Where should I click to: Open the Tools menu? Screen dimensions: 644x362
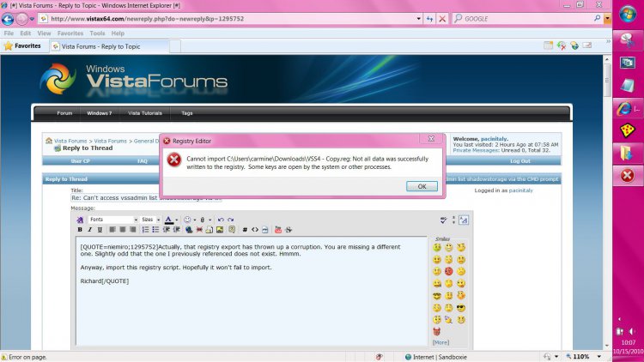tap(97, 33)
